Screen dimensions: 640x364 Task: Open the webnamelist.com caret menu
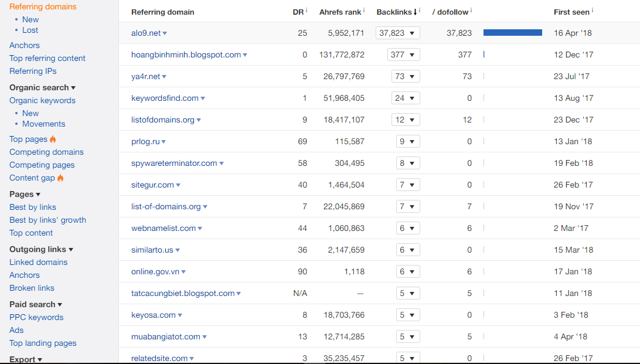200,229
